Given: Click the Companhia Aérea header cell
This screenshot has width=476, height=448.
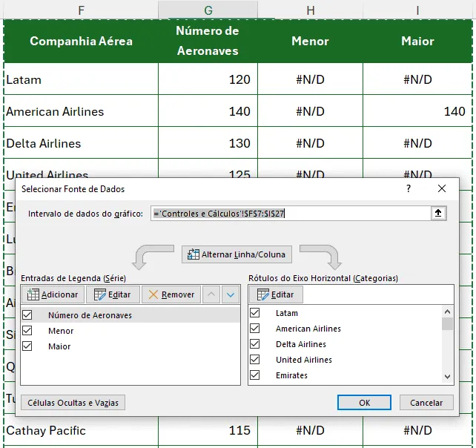Looking at the screenshot, I should [x=81, y=41].
